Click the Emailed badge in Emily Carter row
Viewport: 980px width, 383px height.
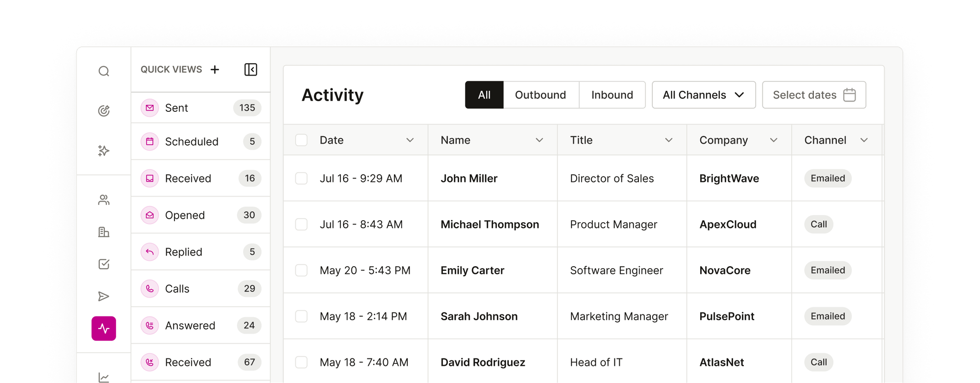pos(828,270)
